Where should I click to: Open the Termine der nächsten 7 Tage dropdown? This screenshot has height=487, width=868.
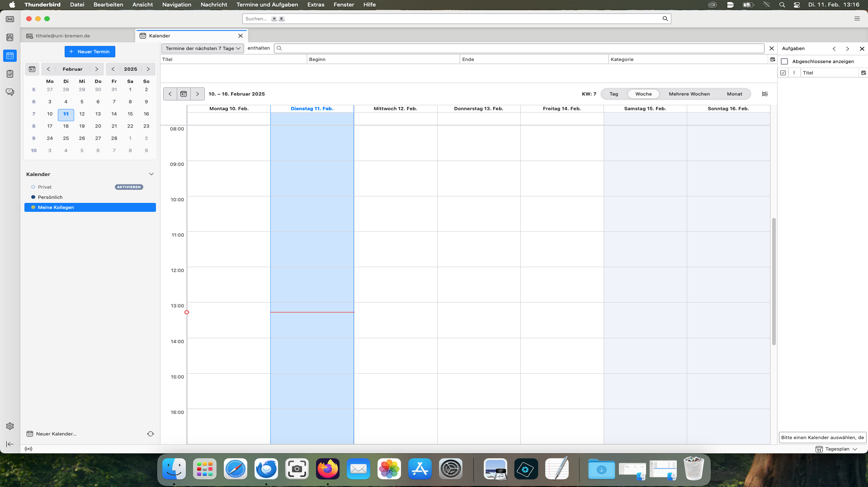(203, 48)
